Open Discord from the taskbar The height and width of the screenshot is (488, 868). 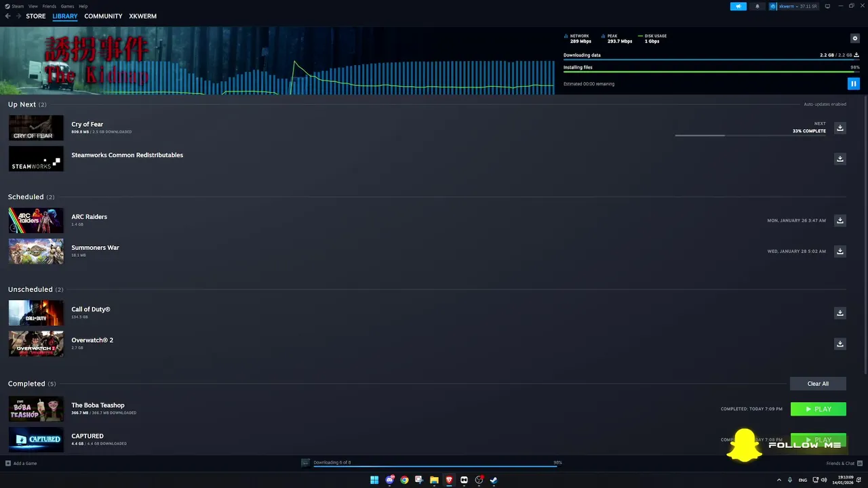pyautogui.click(x=390, y=480)
